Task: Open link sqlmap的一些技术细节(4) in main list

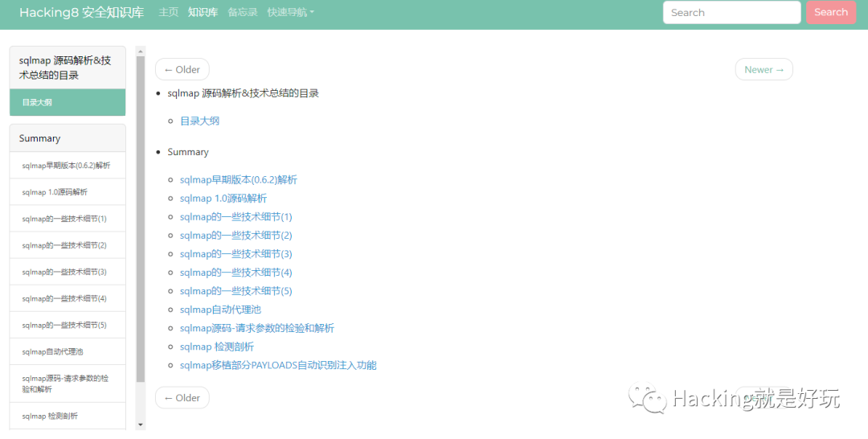Action: [x=235, y=273]
